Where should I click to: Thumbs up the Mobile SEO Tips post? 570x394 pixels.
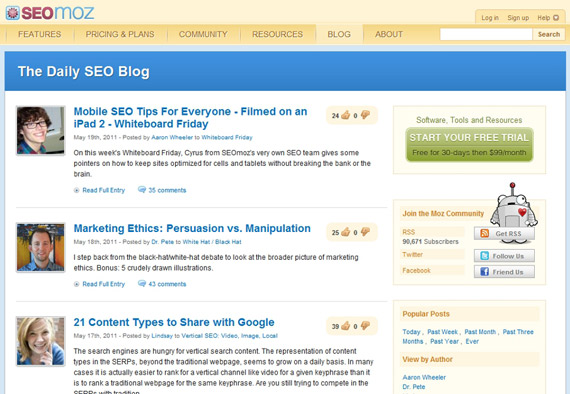pyautogui.click(x=345, y=115)
